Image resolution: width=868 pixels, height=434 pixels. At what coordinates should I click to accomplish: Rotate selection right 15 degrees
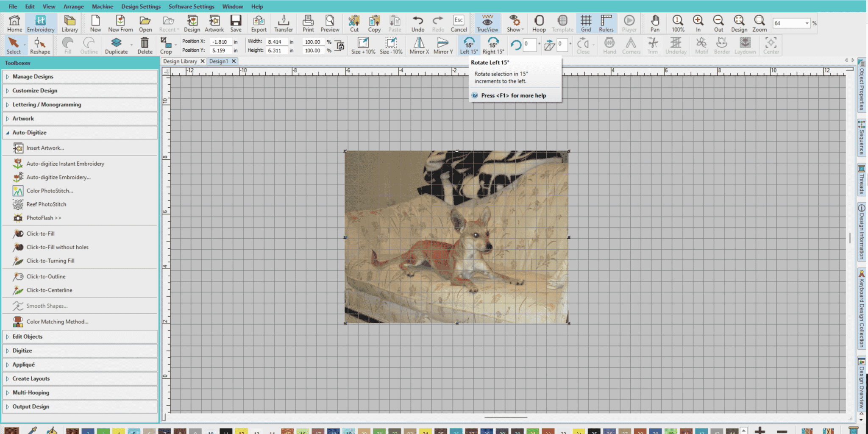coord(493,45)
